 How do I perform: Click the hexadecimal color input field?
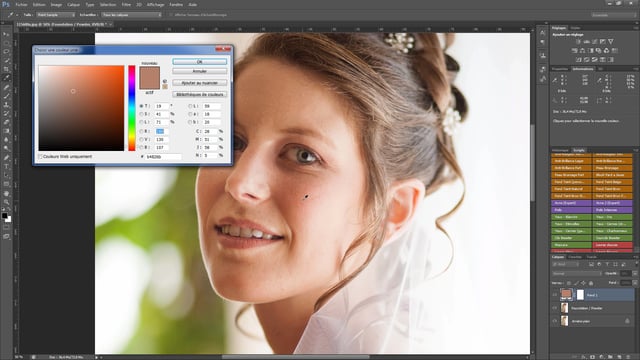(x=163, y=157)
